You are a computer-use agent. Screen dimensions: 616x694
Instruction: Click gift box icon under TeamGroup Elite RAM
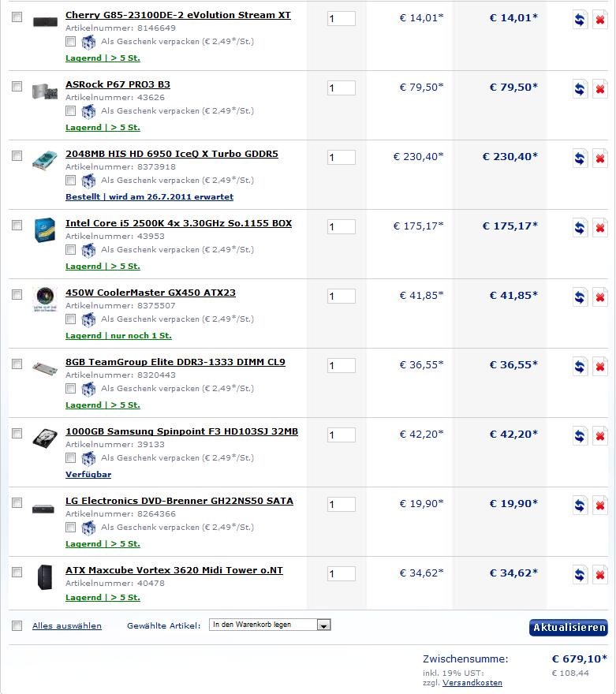(x=88, y=389)
